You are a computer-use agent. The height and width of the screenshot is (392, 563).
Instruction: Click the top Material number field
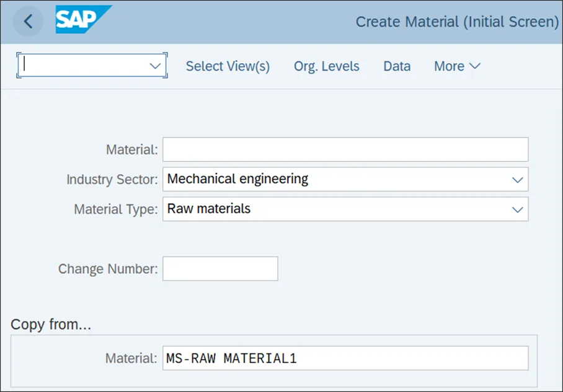click(x=345, y=150)
